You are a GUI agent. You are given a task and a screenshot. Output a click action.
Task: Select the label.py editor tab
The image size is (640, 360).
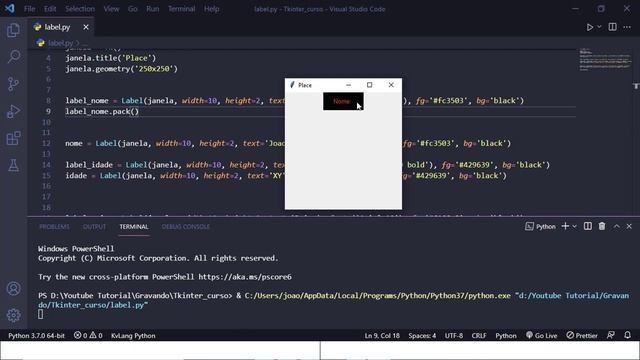pos(61,27)
